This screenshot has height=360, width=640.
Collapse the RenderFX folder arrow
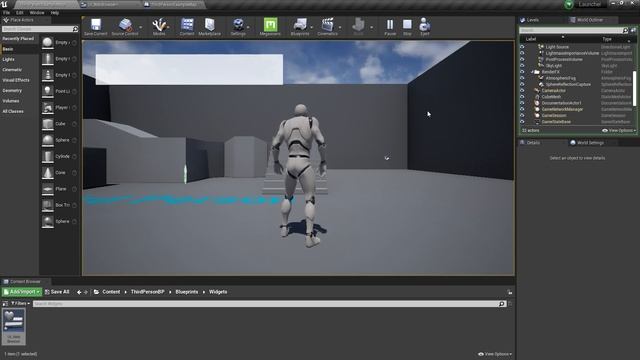pyautogui.click(x=532, y=72)
